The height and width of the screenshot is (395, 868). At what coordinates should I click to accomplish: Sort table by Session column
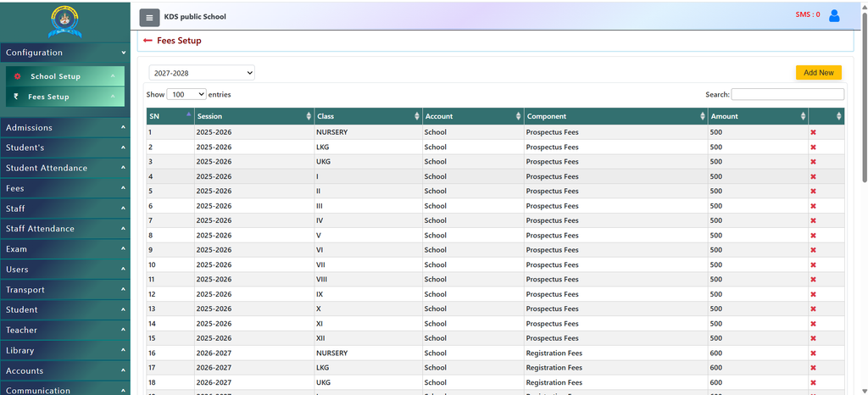coord(254,116)
